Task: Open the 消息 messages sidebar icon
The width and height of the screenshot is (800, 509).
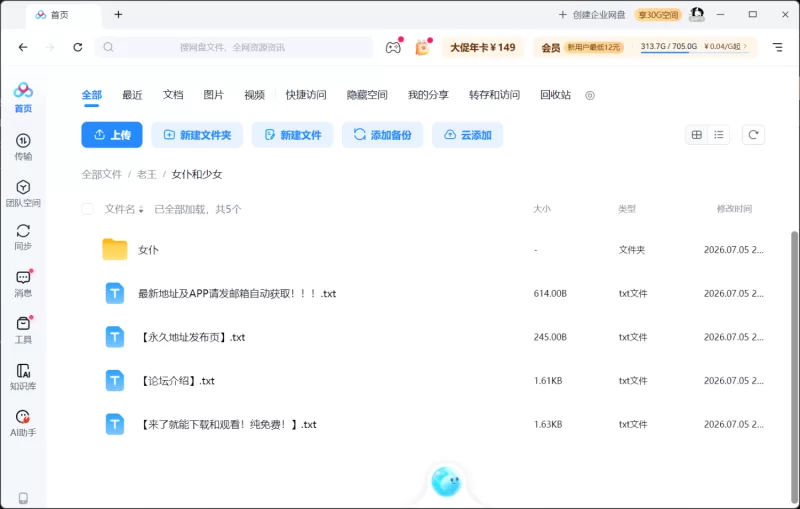Action: (x=23, y=284)
